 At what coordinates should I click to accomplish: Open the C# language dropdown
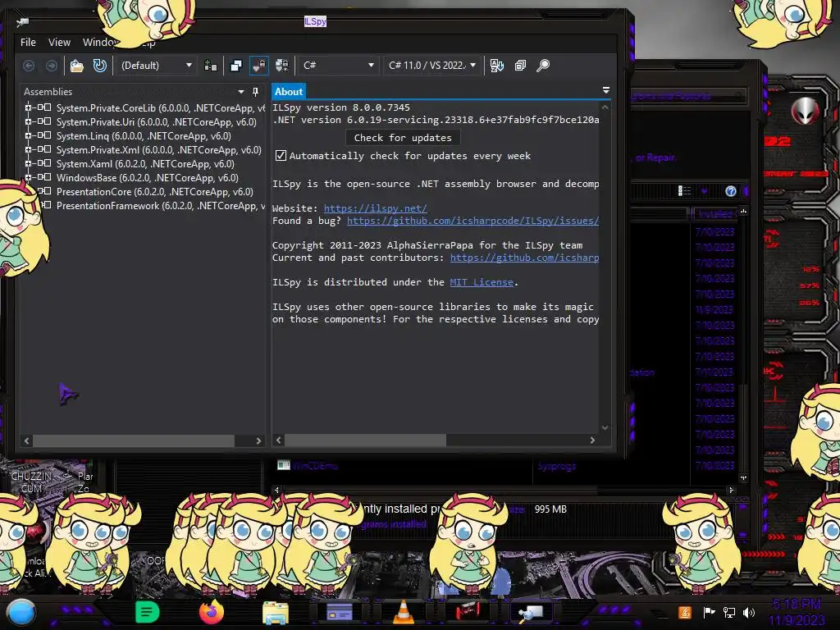coord(338,66)
